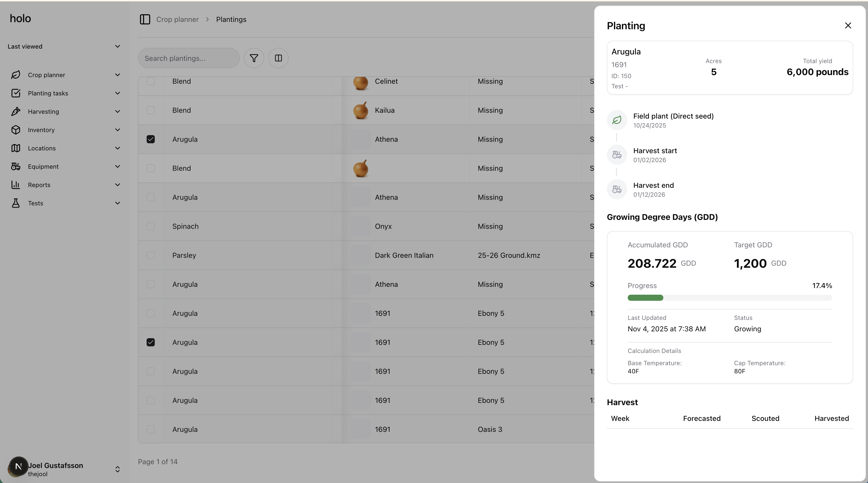Focus the Search plantings field
This screenshot has height=483, width=868.
[x=189, y=58]
